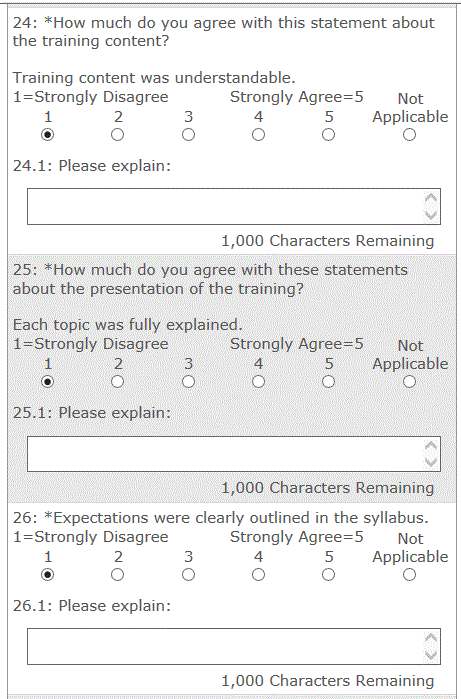Click down arrow in 26.1 text box scrollbar
Screen dimensions: 461x699
click(x=431, y=655)
